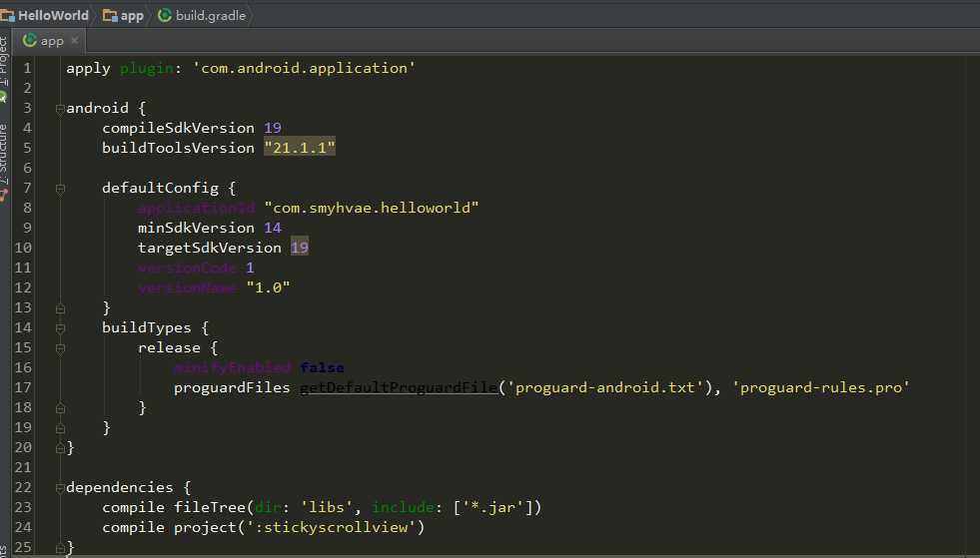Click the compileSdkVersion keyword
The width and height of the screenshot is (980, 558).
178,128
